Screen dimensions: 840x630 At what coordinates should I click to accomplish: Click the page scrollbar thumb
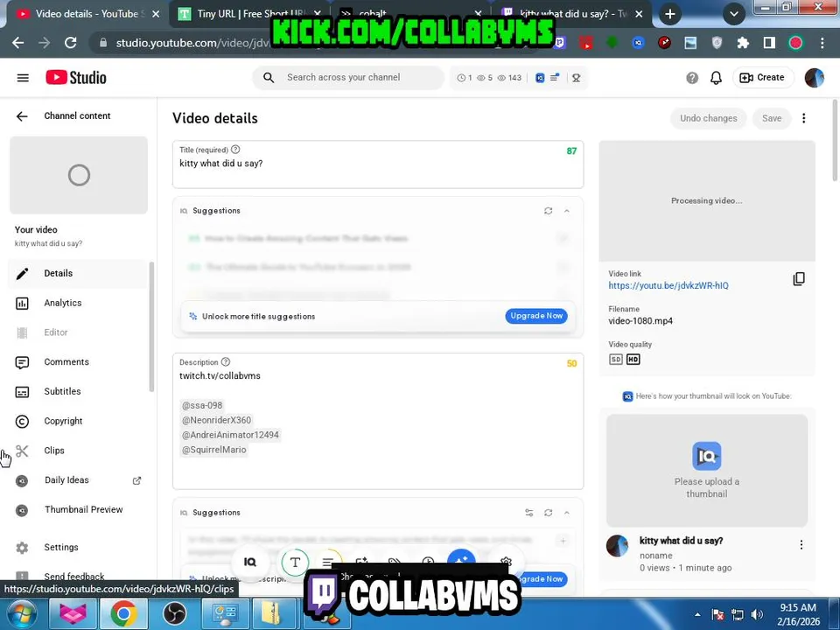click(x=835, y=140)
